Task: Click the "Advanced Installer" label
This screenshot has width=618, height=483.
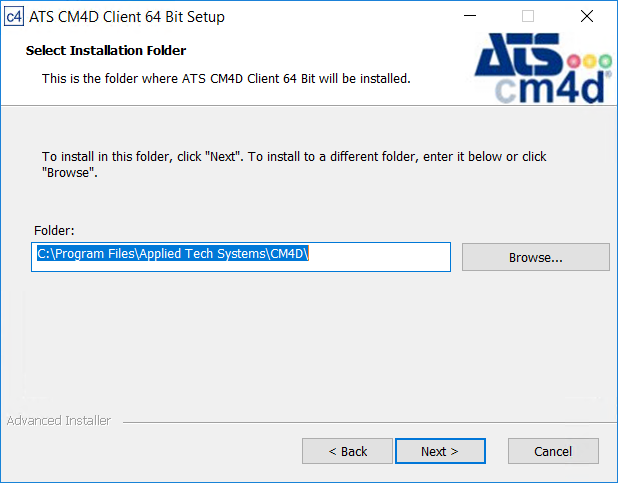Action: [x=59, y=421]
